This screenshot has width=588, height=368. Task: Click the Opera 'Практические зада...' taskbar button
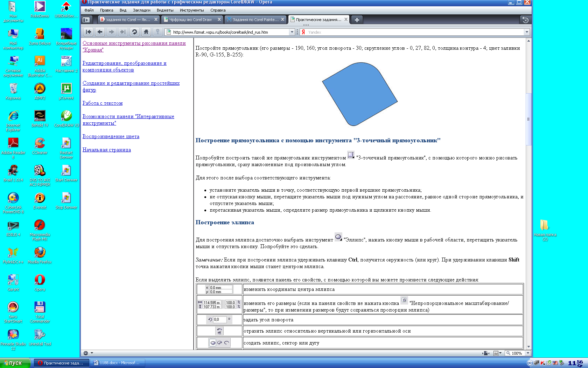pyautogui.click(x=62, y=363)
